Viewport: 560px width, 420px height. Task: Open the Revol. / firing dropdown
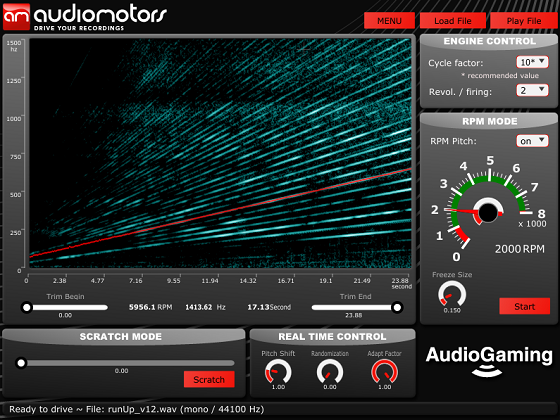(532, 90)
